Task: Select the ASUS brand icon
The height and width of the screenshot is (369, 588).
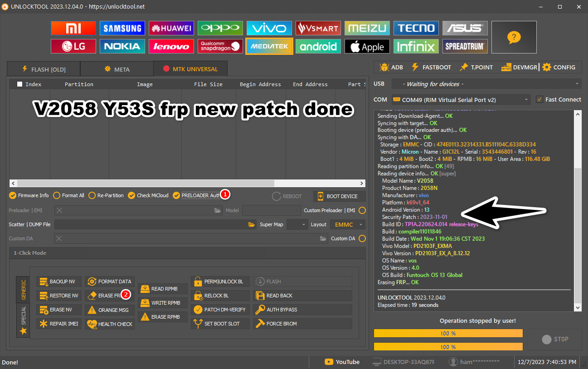Action: pos(465,28)
